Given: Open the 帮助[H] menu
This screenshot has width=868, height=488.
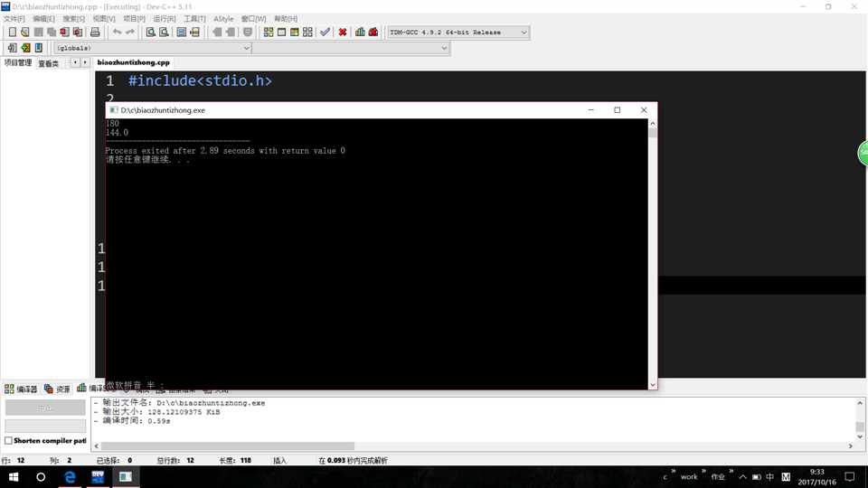Looking at the screenshot, I should point(286,19).
